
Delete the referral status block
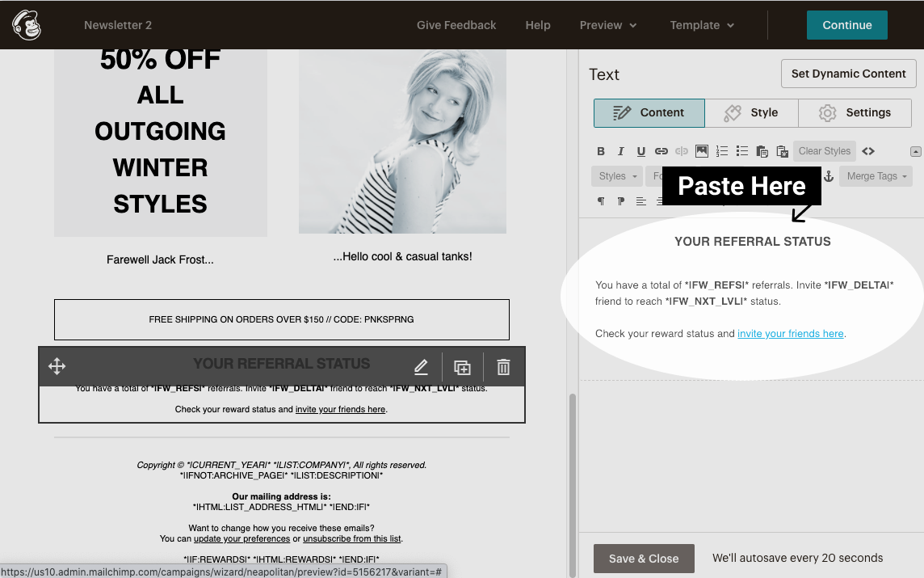coord(503,367)
